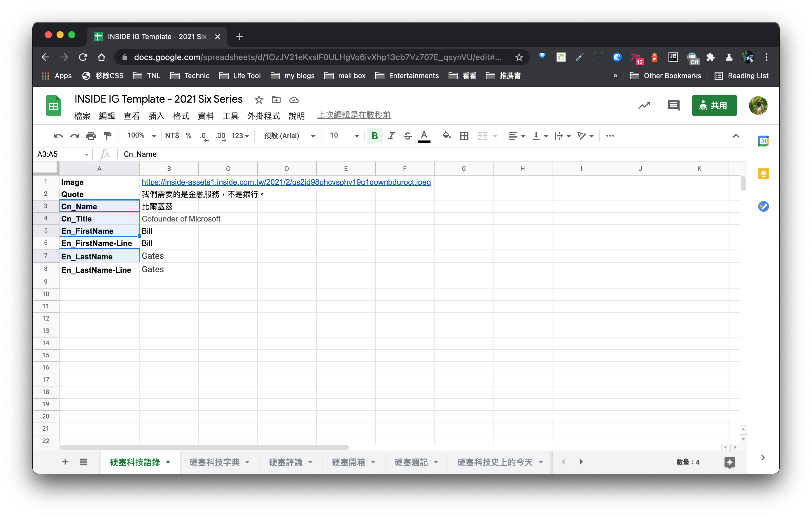Open text wrapping dropdown

click(x=562, y=136)
